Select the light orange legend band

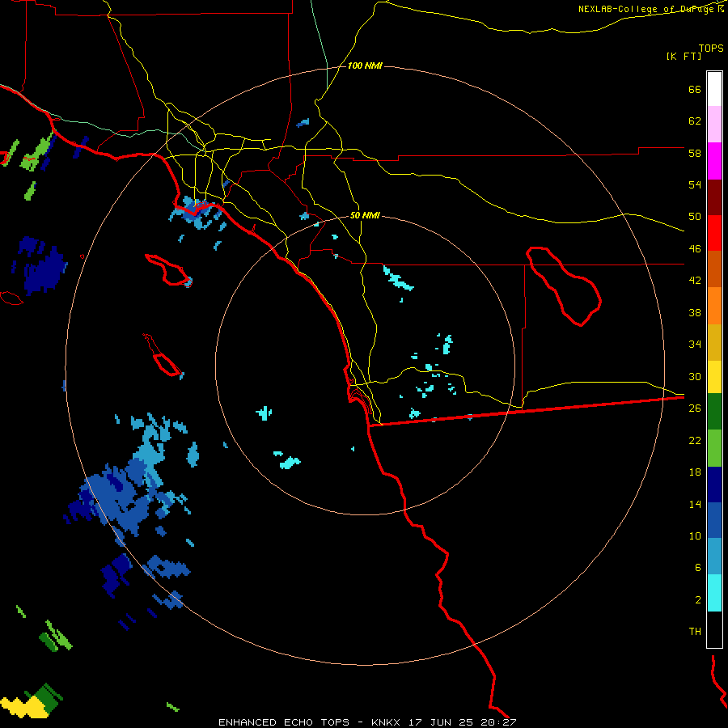[x=714, y=306]
